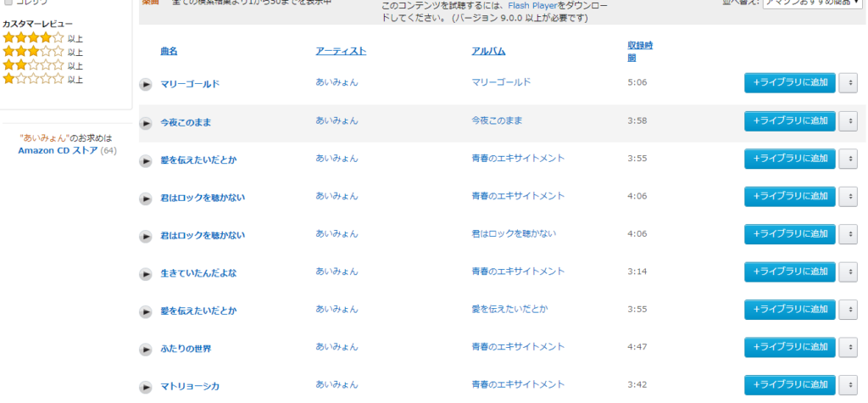The image size is (868, 403).
Task: Open album 青春のエキサイトメント in マトリョーシカ row
Action: click(x=518, y=384)
